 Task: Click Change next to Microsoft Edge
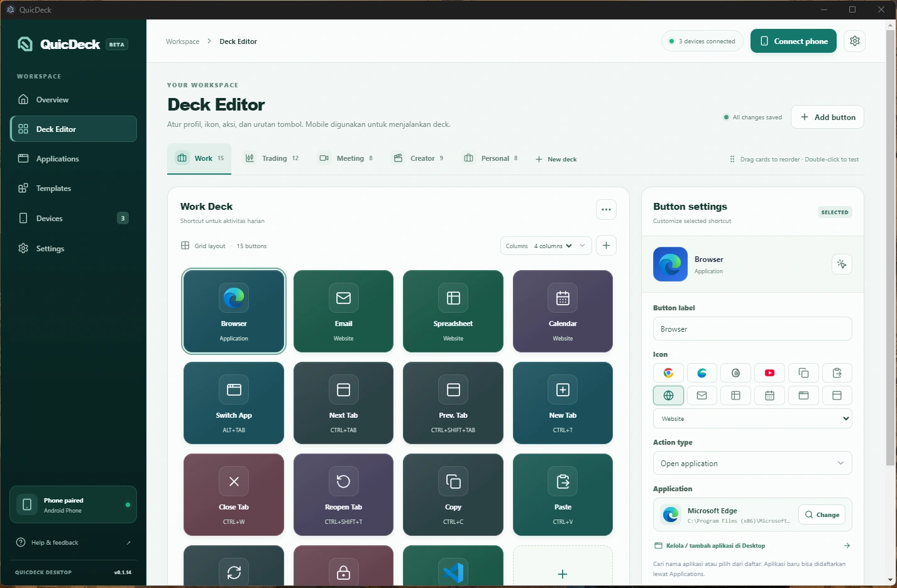coord(822,514)
